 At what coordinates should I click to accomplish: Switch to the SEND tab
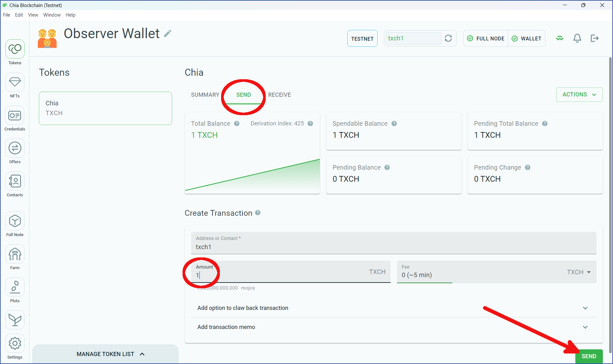pyautogui.click(x=243, y=95)
